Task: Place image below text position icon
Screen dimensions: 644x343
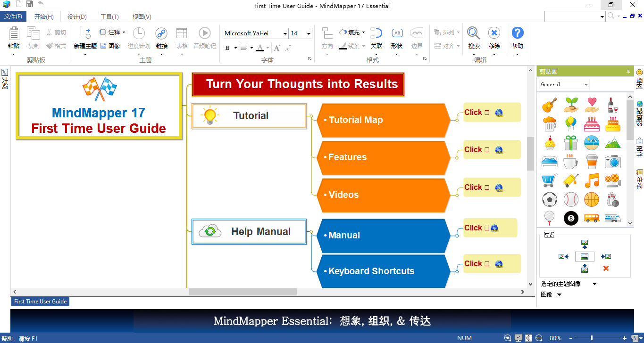Action: (585, 268)
